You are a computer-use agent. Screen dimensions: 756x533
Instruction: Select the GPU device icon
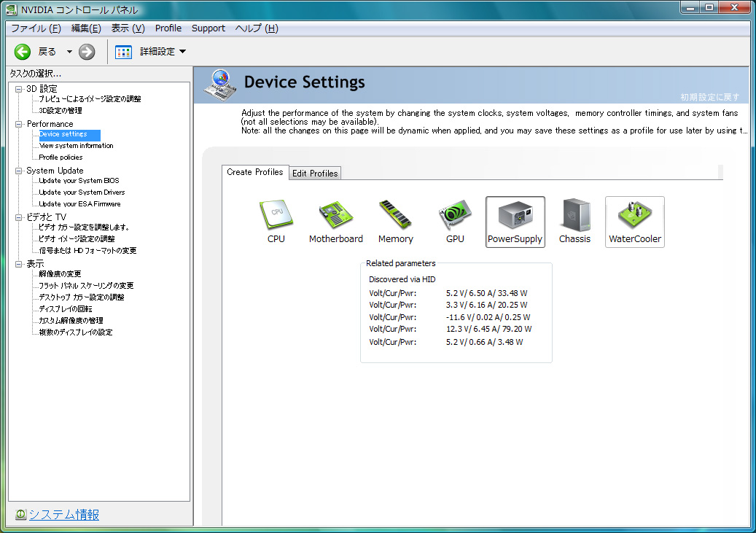455,222
